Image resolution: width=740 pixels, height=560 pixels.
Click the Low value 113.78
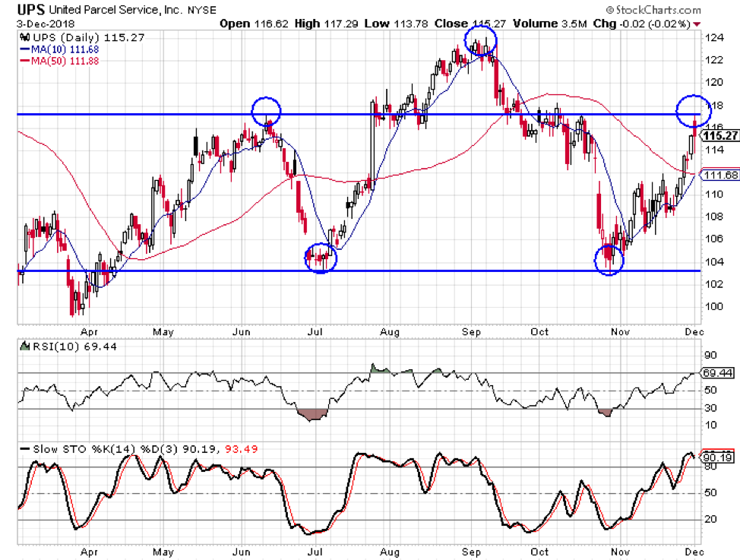410,24
